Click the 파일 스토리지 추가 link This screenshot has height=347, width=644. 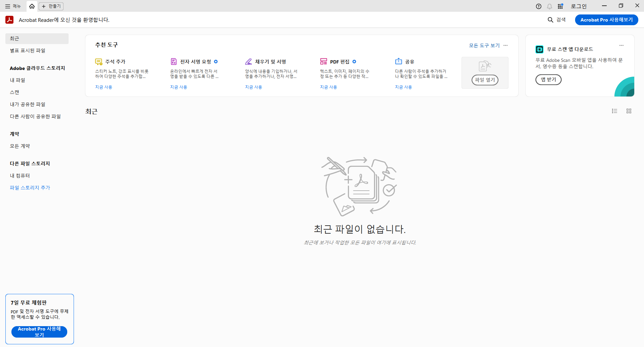pyautogui.click(x=30, y=188)
